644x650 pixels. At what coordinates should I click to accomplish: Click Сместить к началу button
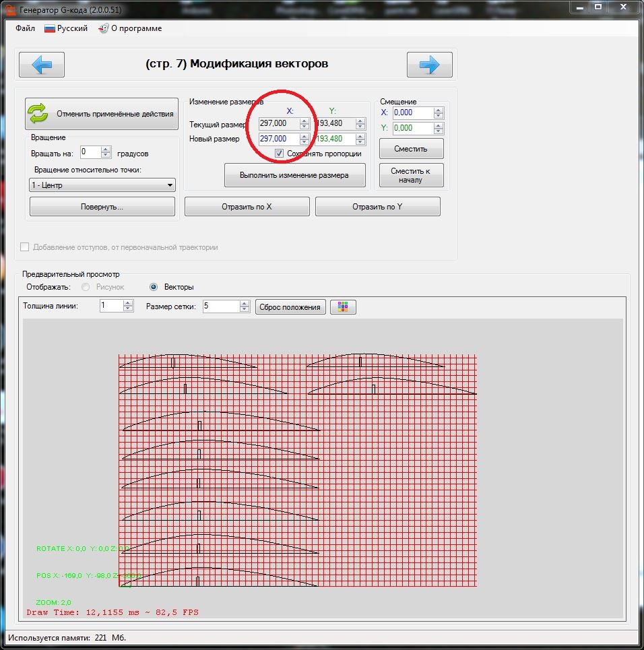coord(411,175)
